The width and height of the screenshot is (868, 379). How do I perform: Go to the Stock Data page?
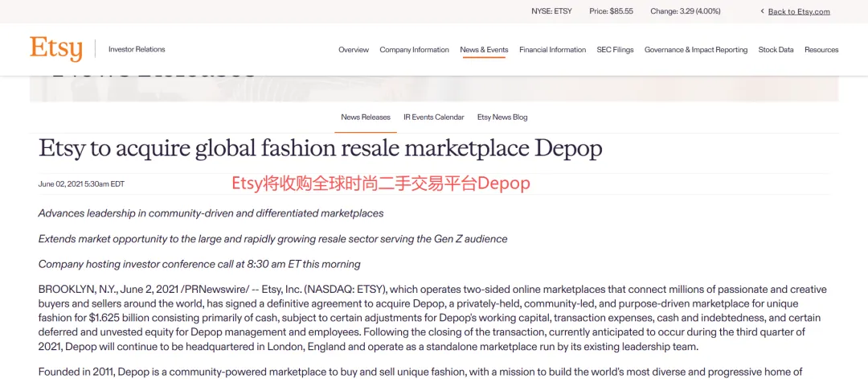pyautogui.click(x=776, y=50)
